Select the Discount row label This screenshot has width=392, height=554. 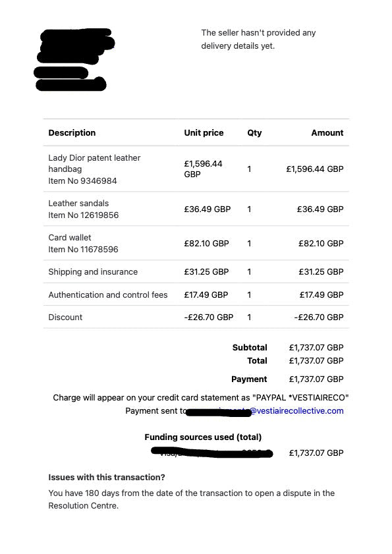click(x=65, y=317)
